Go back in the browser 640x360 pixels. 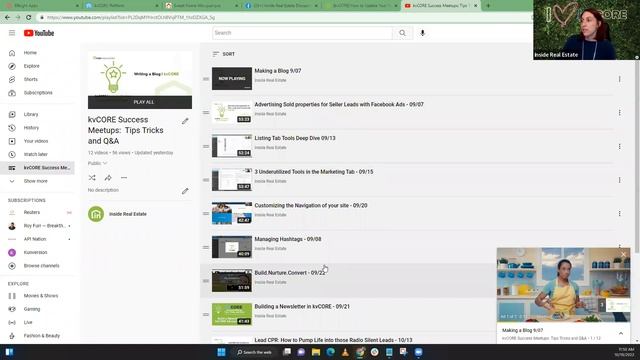point(7,18)
